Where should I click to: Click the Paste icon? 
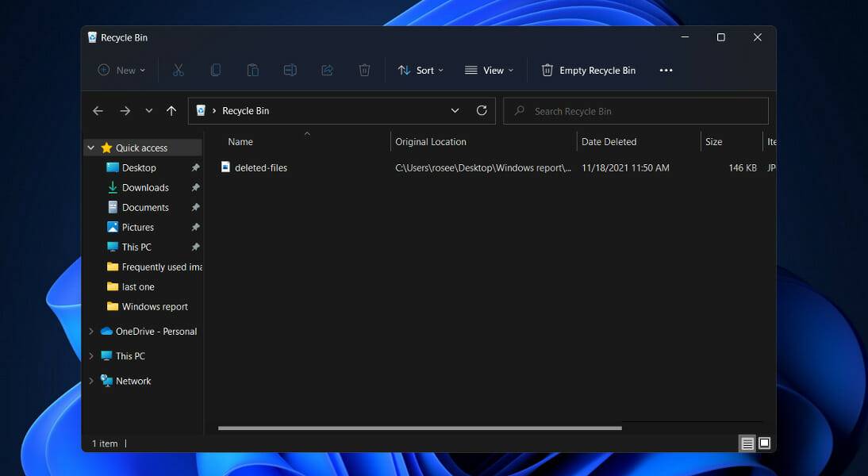click(x=253, y=70)
